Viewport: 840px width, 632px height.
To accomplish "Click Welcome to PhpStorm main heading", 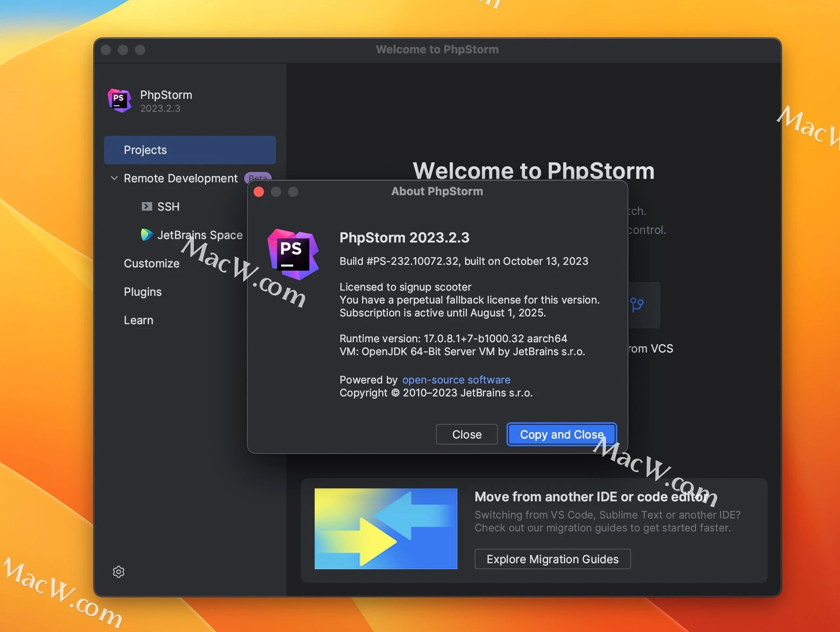I will click(533, 170).
